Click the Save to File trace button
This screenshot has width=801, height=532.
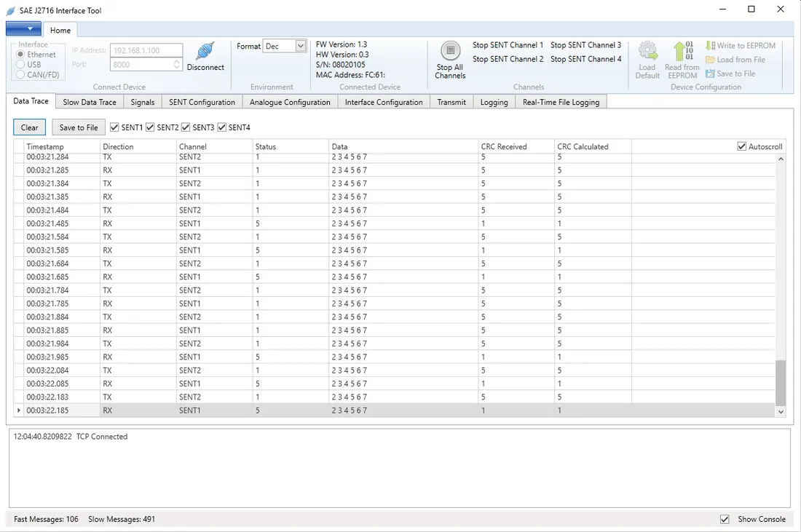(x=79, y=127)
